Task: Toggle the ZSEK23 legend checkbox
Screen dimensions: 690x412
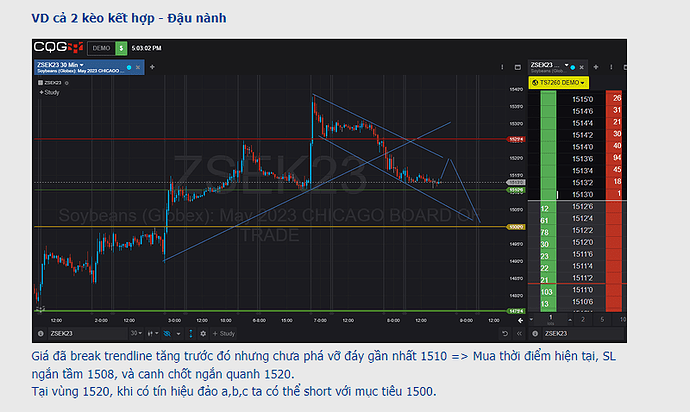Action: pyautogui.click(x=40, y=82)
